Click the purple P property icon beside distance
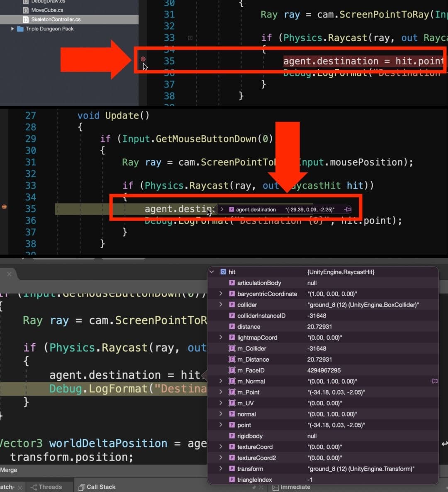 pos(231,327)
